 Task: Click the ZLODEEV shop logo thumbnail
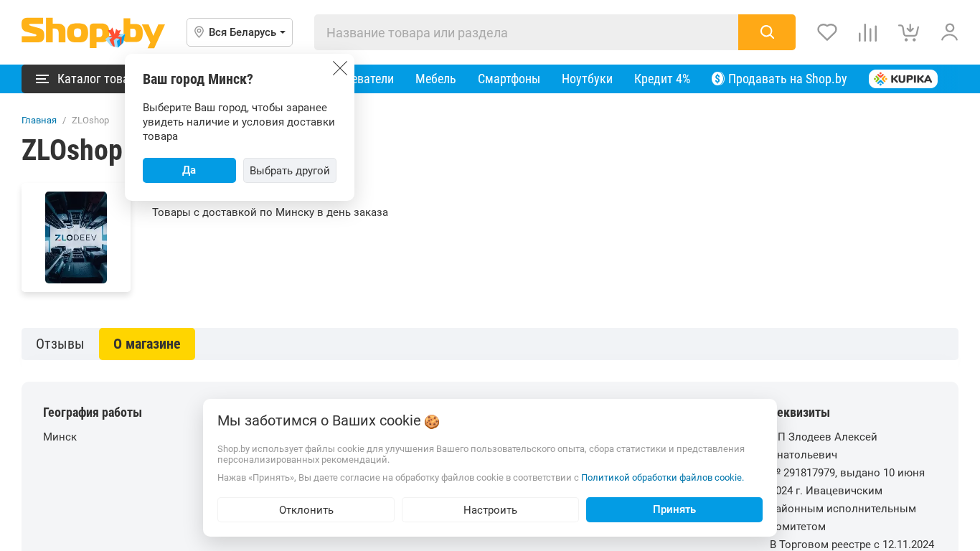[x=76, y=237]
